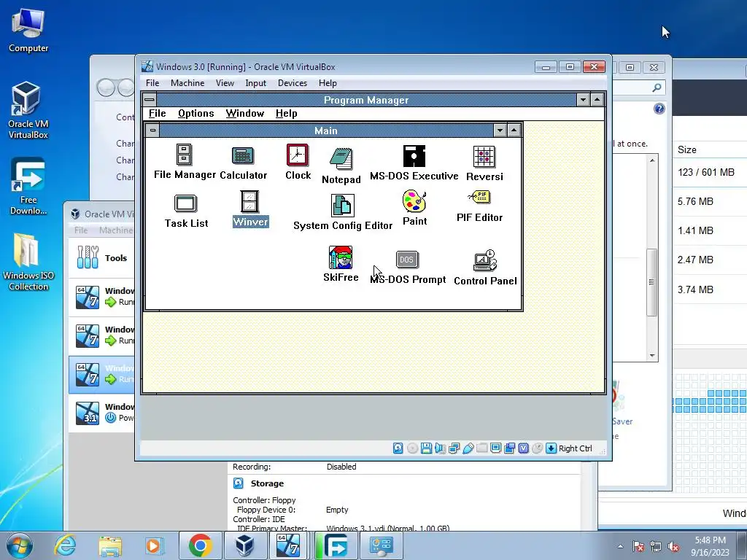The height and width of the screenshot is (560, 747).
Task: Open Internet Explorer from the taskbar
Action: point(65,545)
